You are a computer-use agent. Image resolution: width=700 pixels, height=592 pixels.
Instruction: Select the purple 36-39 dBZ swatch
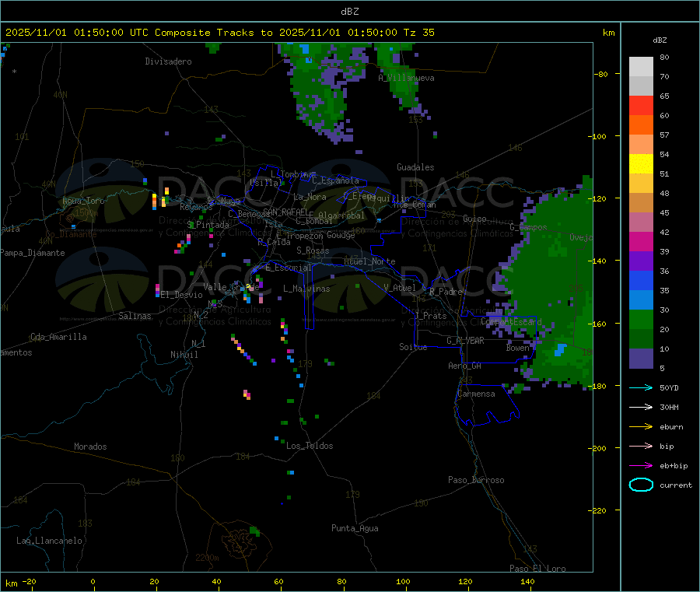(x=641, y=261)
